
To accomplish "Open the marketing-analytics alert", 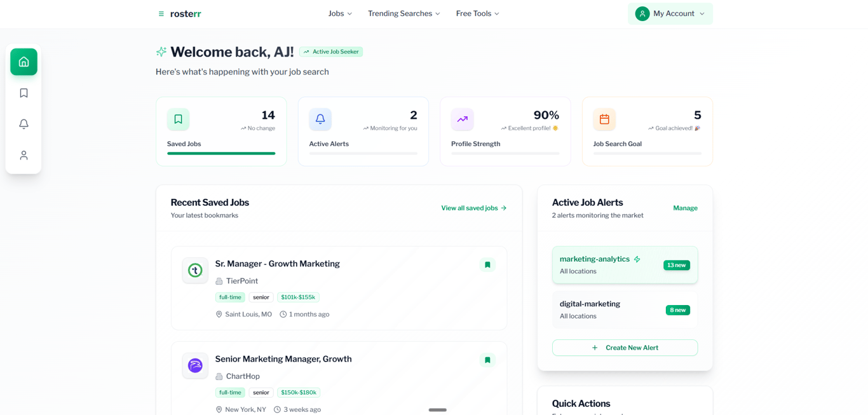I will click(625, 265).
